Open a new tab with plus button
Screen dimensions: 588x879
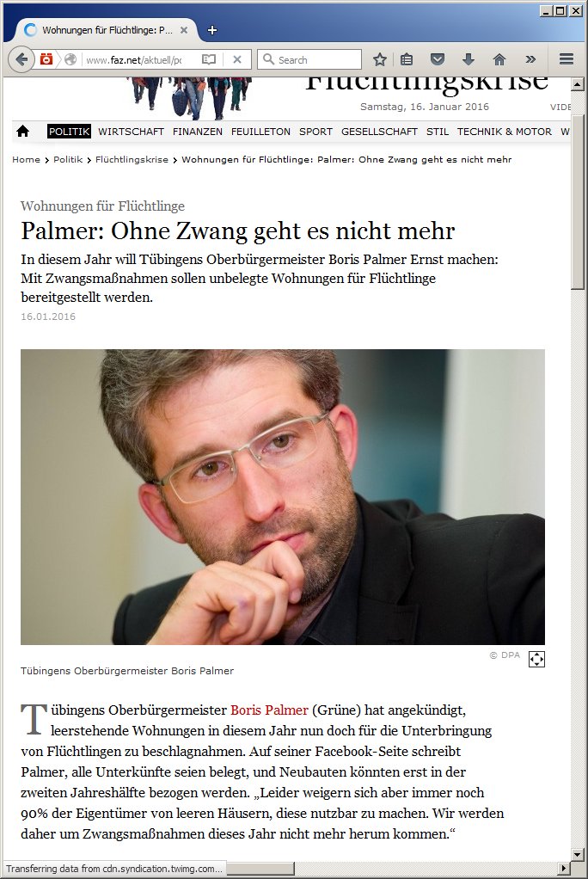pyautogui.click(x=211, y=30)
